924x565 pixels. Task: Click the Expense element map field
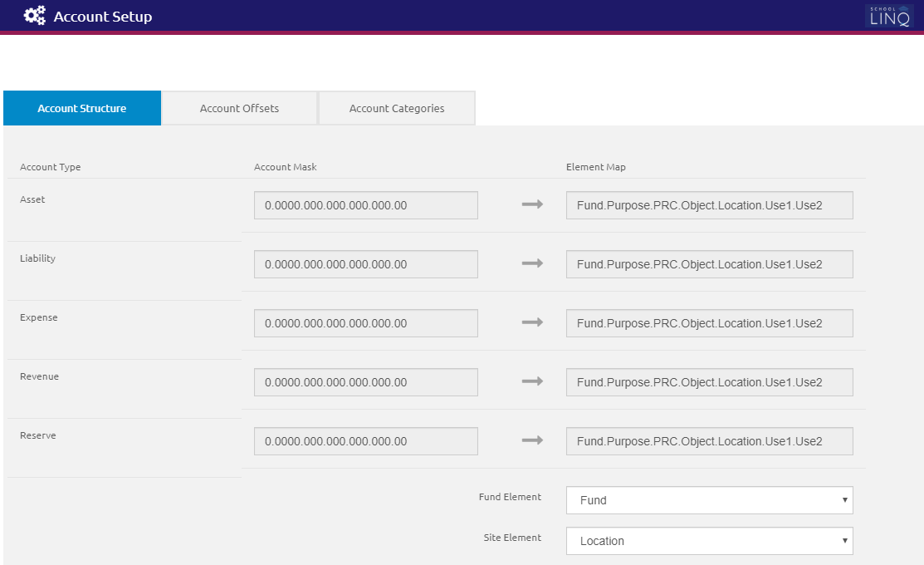point(709,323)
